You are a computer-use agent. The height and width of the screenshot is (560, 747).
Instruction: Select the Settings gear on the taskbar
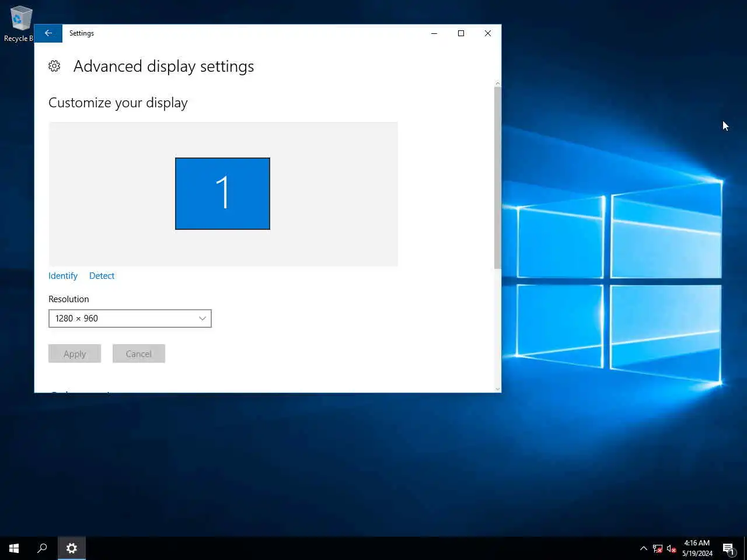72,548
